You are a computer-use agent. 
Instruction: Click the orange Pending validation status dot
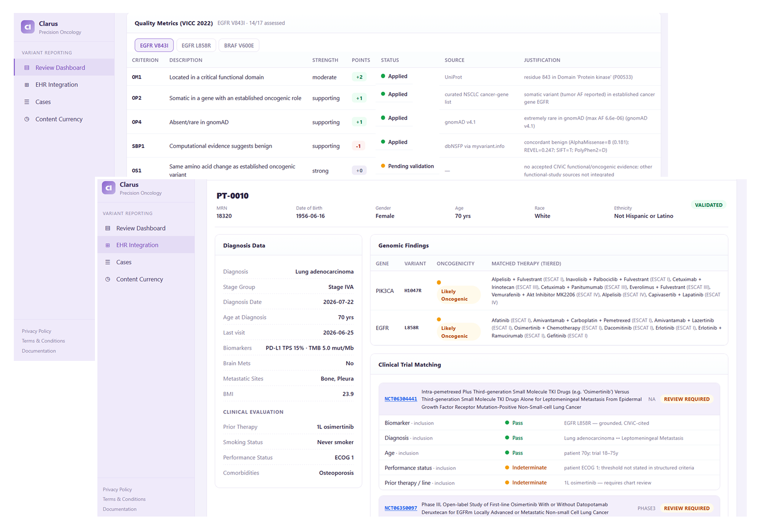click(x=383, y=166)
